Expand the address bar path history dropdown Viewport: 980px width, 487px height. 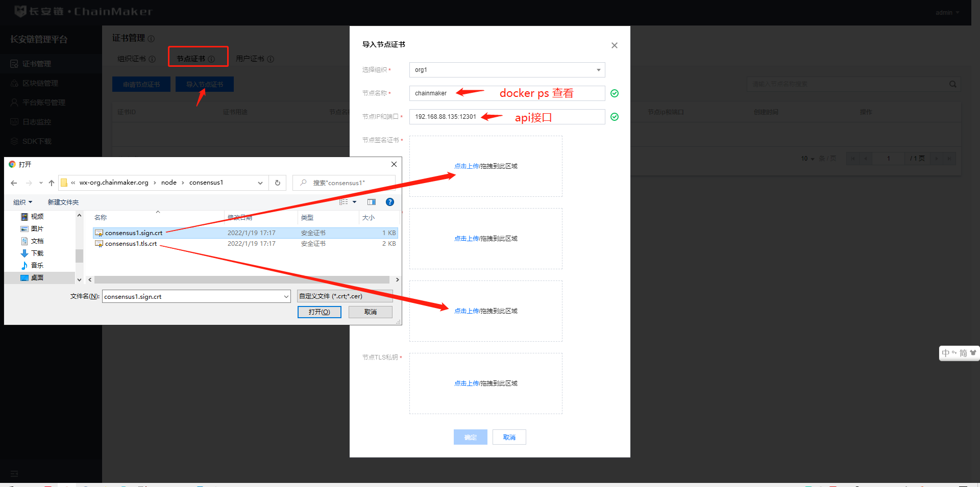(260, 183)
